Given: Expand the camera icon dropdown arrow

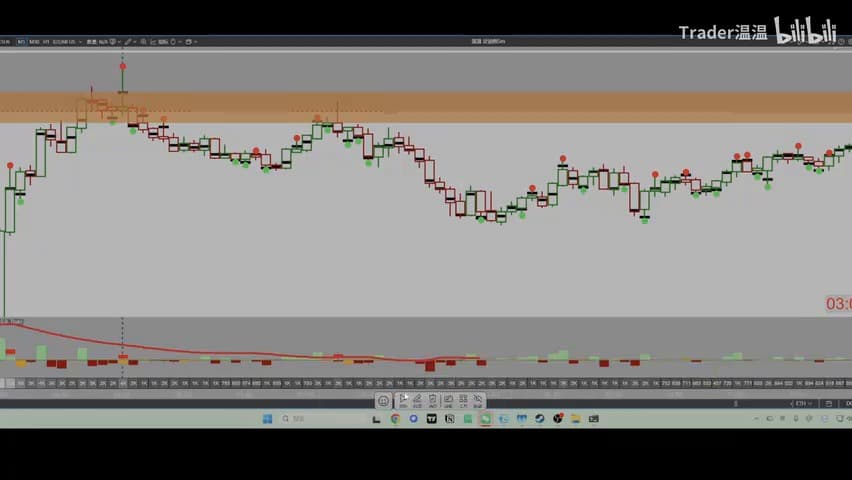Looking at the screenshot, I should click(195, 42).
